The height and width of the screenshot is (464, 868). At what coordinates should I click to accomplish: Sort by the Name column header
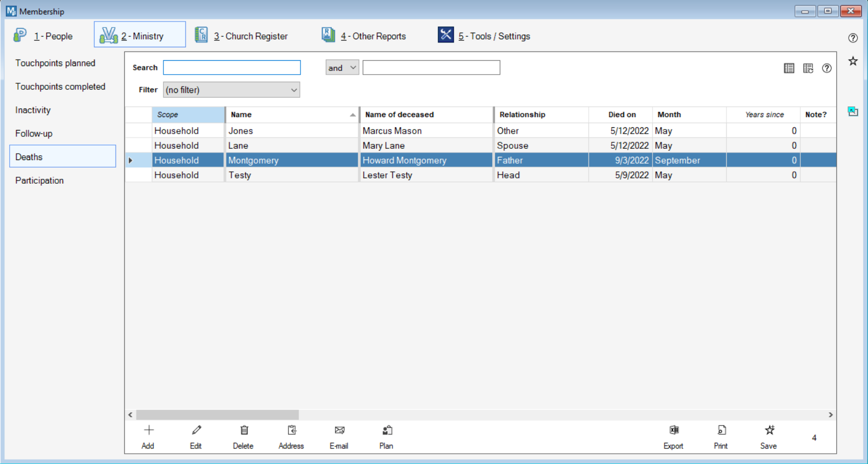(x=291, y=114)
